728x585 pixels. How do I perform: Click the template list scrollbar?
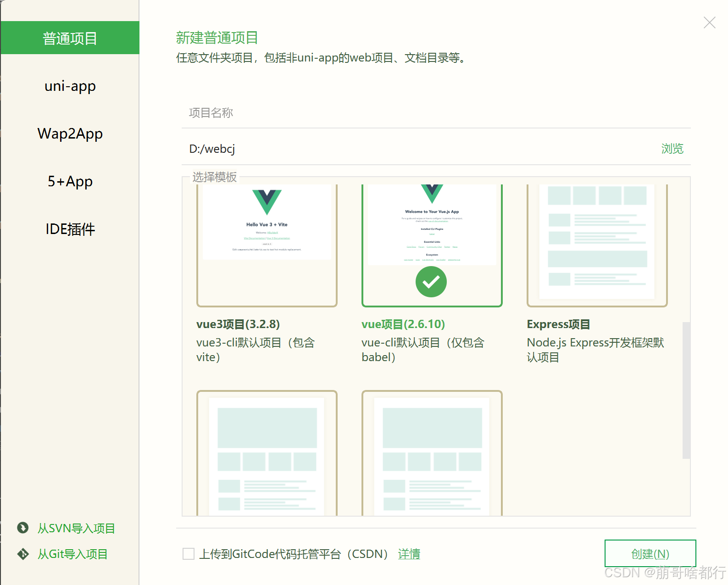[686, 390]
